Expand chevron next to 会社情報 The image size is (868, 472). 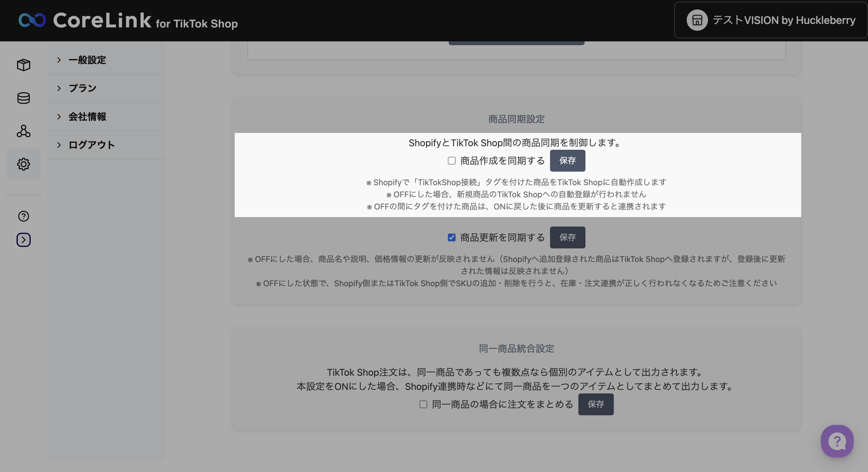point(59,117)
